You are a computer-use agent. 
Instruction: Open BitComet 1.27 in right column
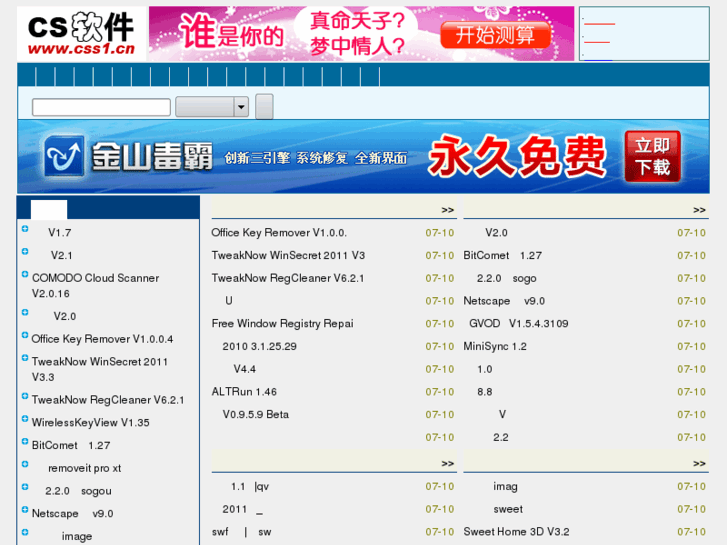[x=503, y=256]
